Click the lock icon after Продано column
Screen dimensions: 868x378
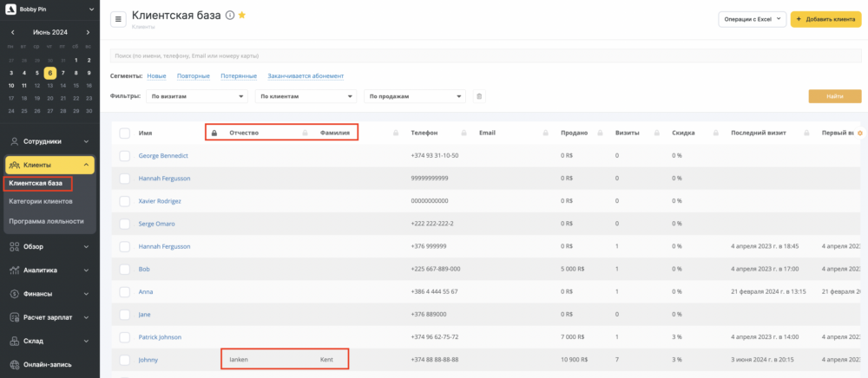(x=601, y=134)
